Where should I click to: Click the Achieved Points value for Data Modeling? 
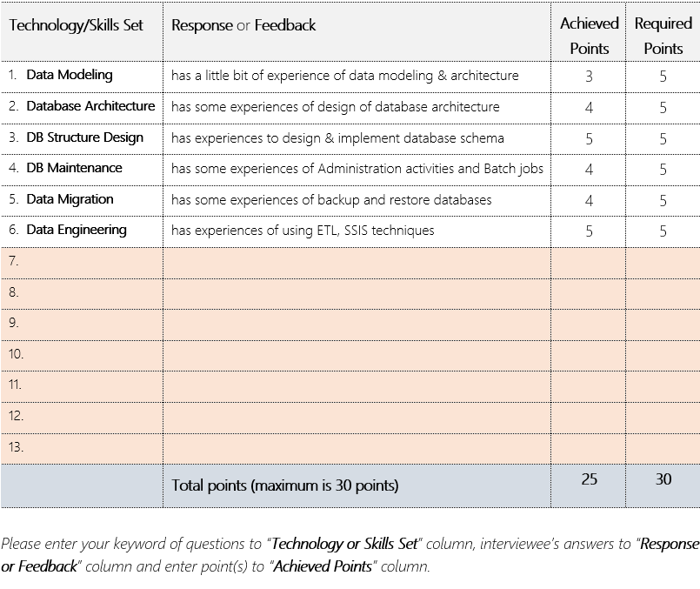coord(589,77)
